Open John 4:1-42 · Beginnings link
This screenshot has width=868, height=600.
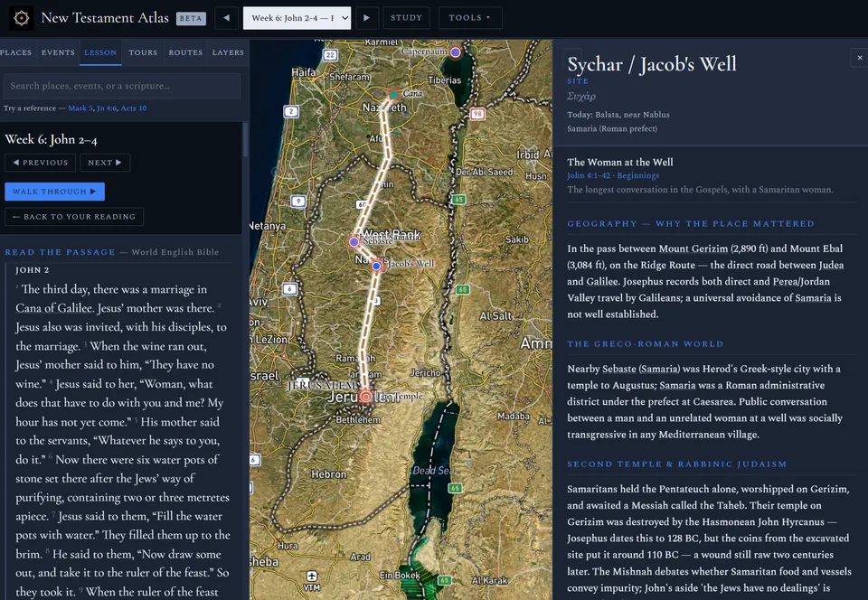coord(613,176)
